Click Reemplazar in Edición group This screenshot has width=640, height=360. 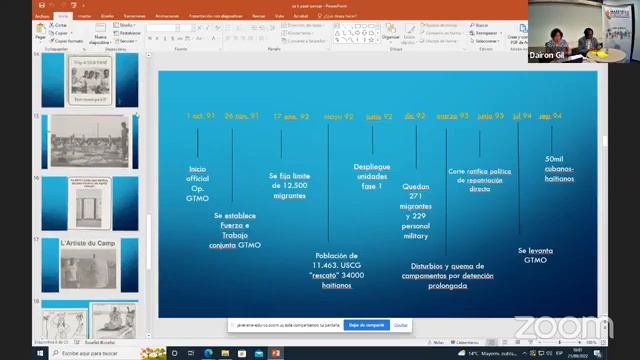(486, 33)
